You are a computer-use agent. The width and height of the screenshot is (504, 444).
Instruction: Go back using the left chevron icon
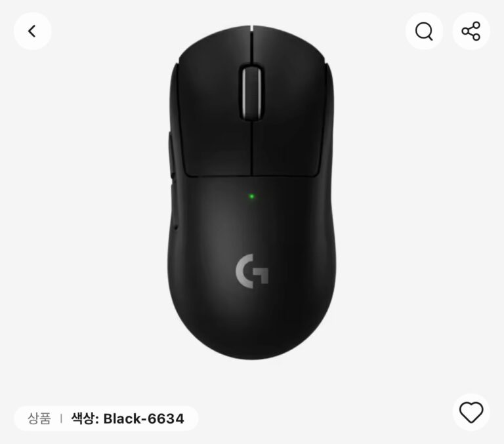pyautogui.click(x=32, y=31)
